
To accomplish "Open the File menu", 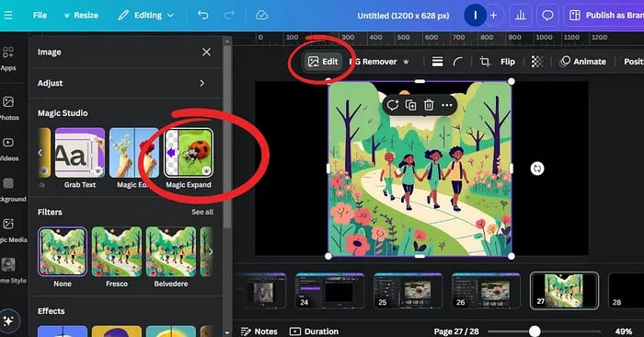I will pyautogui.click(x=40, y=16).
